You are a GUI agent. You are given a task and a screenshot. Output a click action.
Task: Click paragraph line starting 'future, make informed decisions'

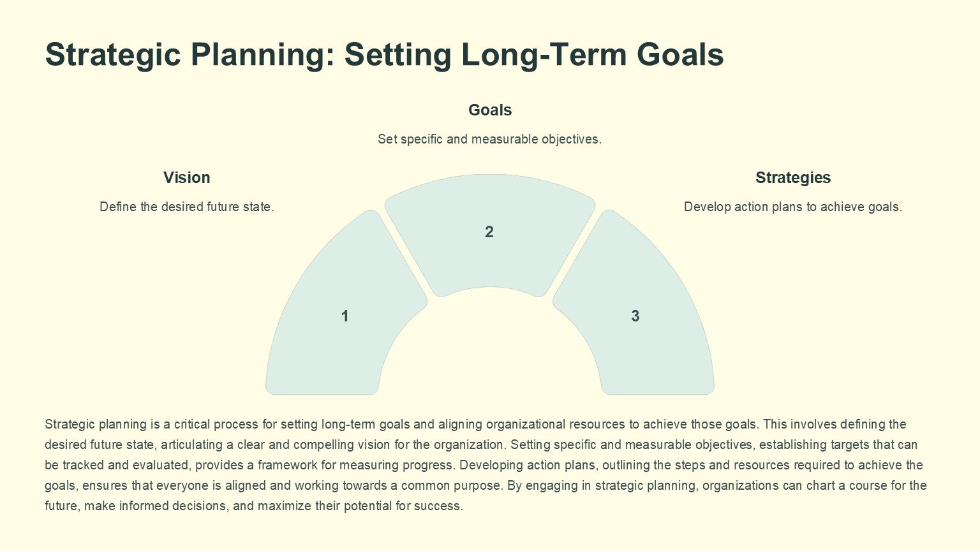click(253, 506)
